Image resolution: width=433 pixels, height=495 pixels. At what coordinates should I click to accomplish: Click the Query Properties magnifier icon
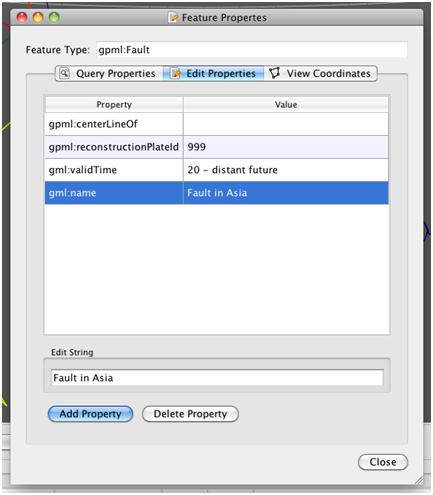[64, 73]
